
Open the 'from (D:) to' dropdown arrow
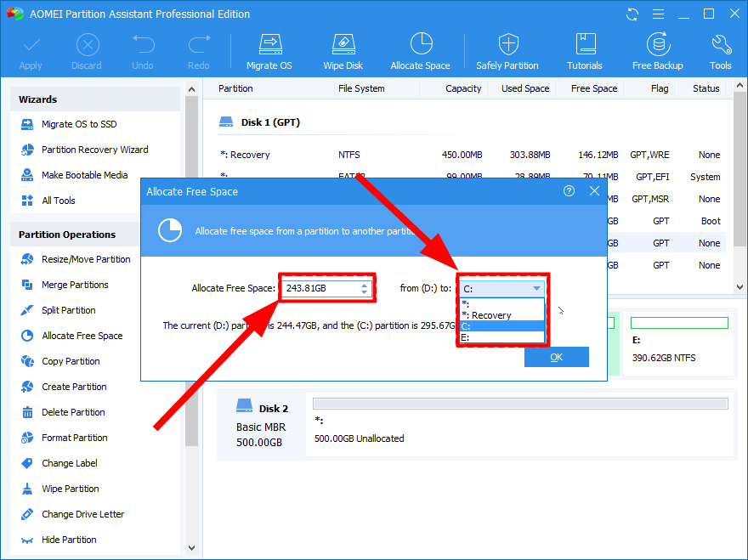(x=538, y=287)
